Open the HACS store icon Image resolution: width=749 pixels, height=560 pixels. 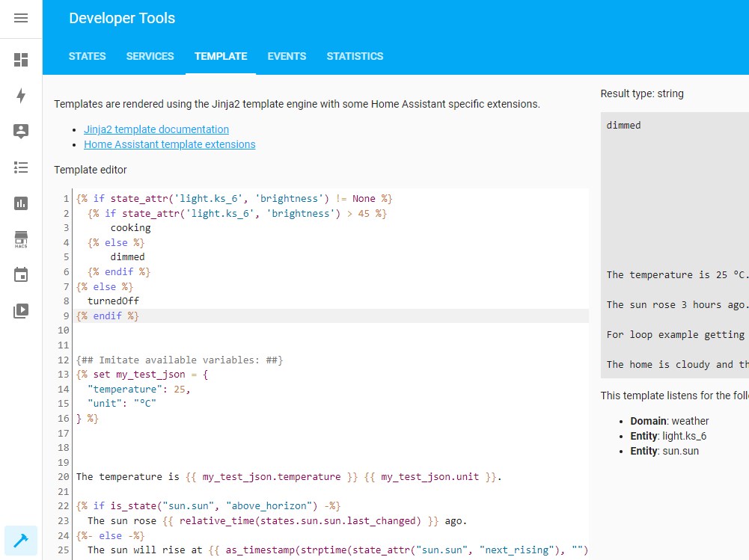pyautogui.click(x=20, y=239)
